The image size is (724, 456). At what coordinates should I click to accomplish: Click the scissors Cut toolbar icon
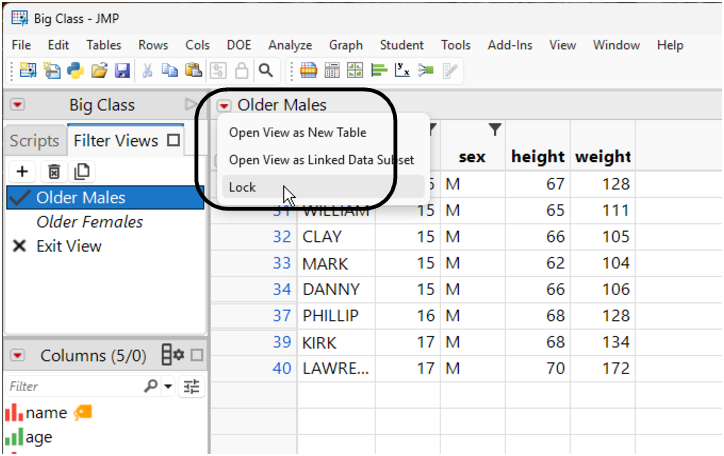(148, 70)
